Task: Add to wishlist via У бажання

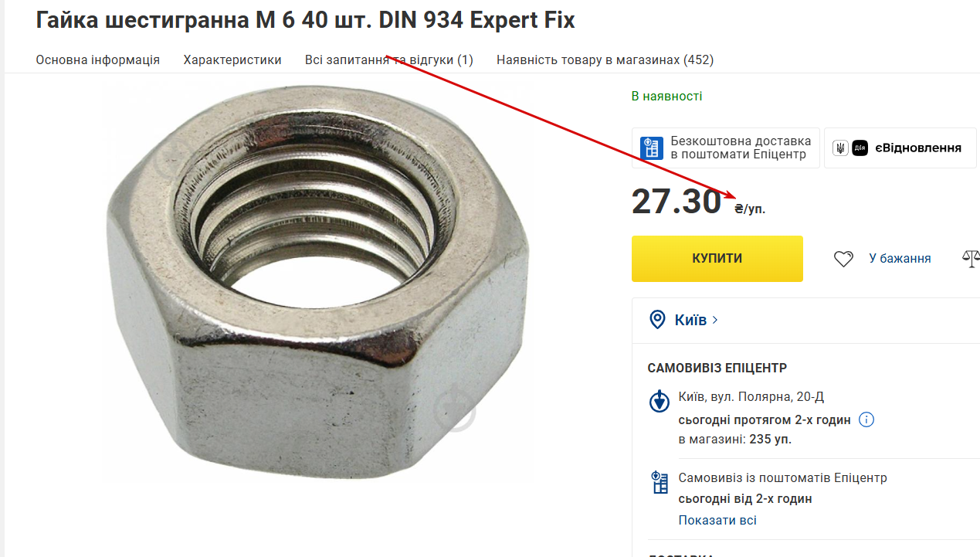Action: click(900, 259)
